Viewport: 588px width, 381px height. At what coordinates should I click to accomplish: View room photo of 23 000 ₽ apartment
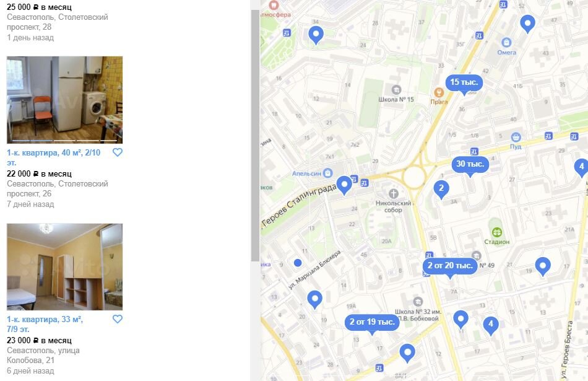(x=64, y=267)
